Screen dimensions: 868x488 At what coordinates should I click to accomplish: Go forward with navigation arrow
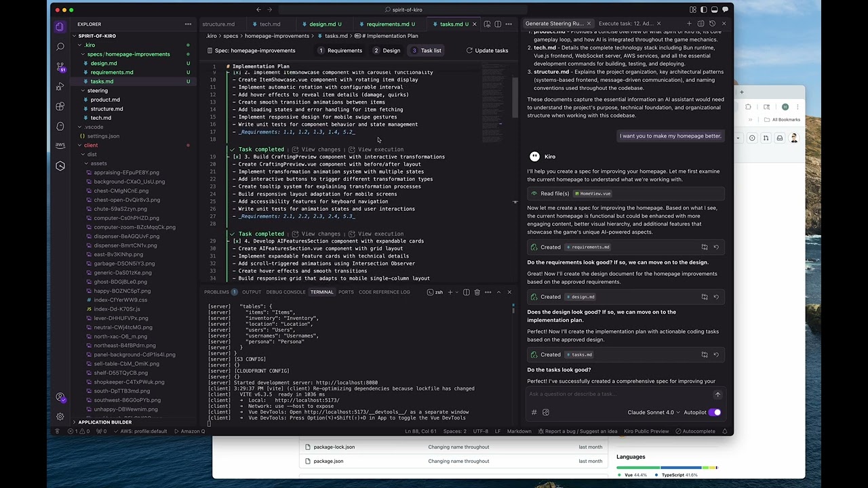pos(270,9)
